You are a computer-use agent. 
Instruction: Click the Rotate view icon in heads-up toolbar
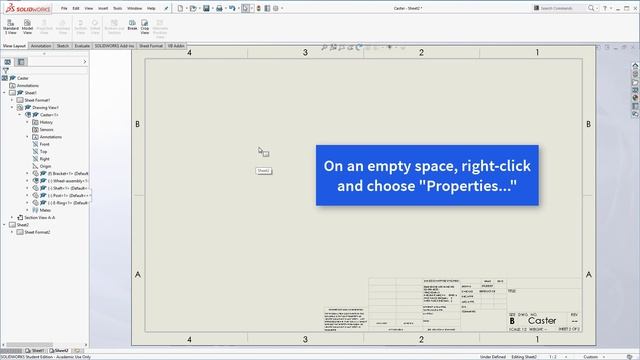tap(359, 48)
